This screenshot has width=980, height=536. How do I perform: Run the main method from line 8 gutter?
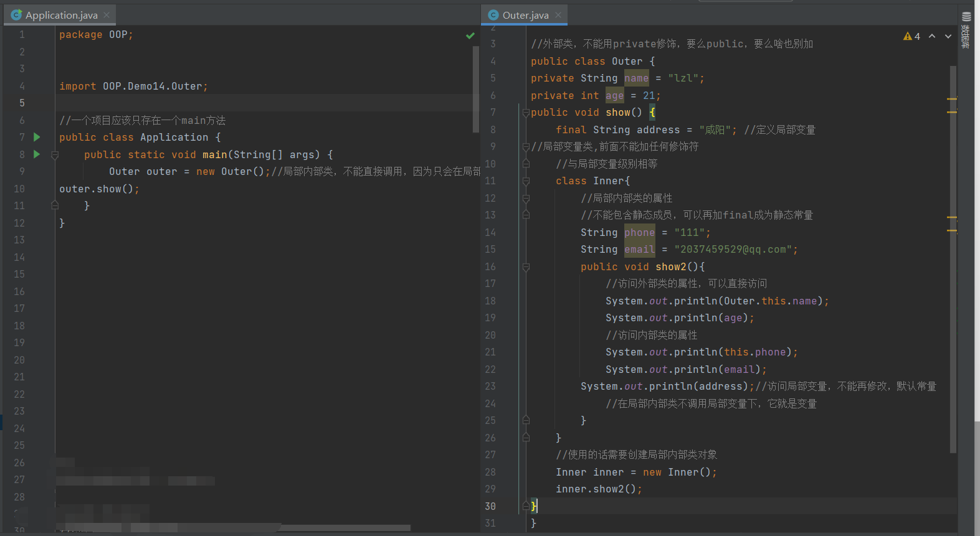coord(37,154)
